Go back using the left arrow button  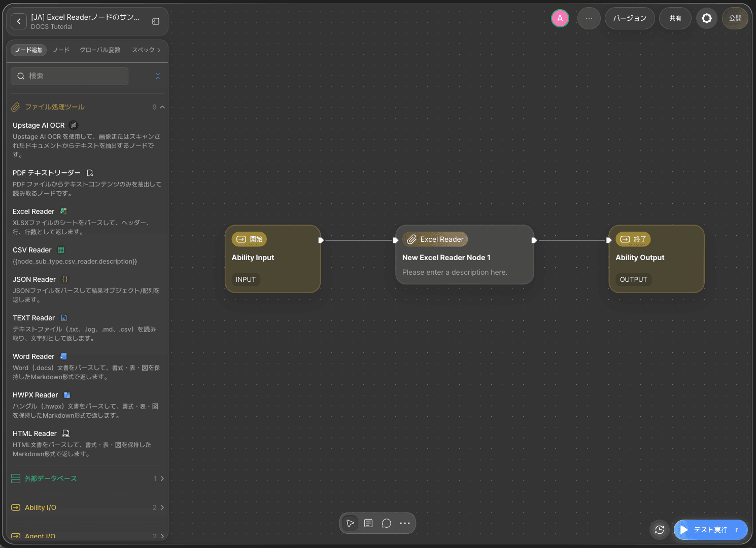pyautogui.click(x=19, y=21)
